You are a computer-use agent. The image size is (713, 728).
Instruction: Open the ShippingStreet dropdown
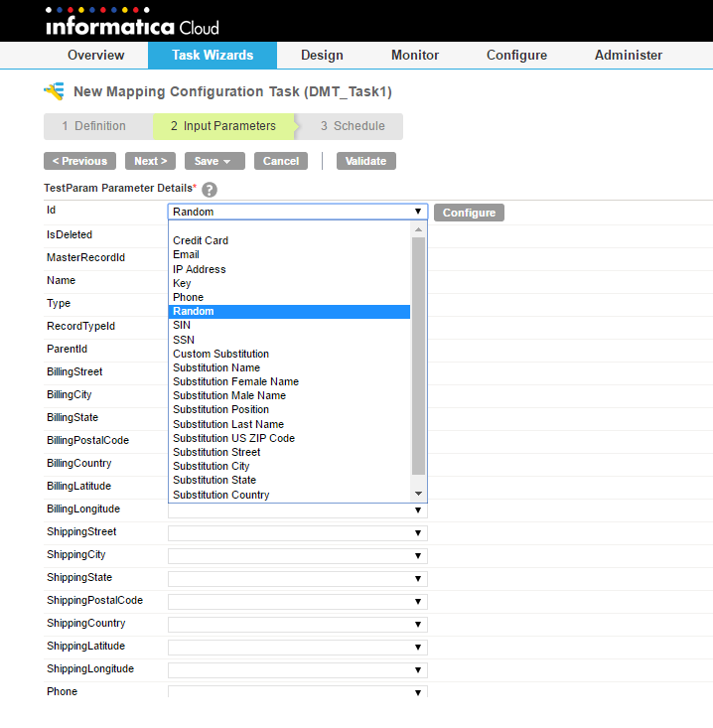[298, 533]
